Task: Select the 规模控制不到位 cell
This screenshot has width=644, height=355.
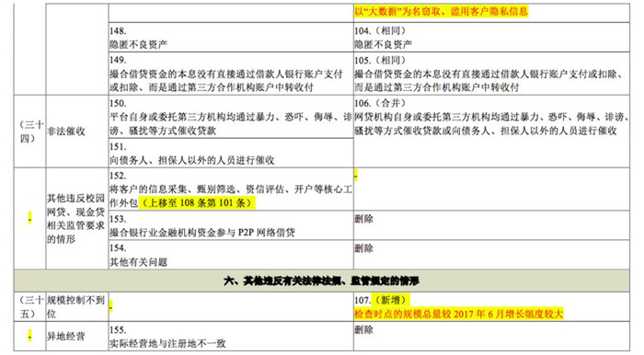Action: [76, 306]
